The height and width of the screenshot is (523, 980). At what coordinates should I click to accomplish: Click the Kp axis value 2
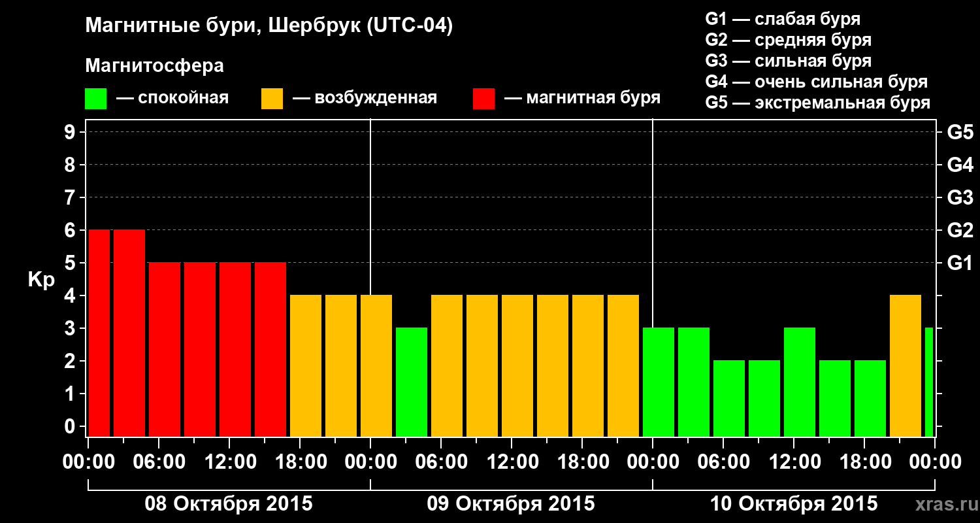(x=71, y=361)
